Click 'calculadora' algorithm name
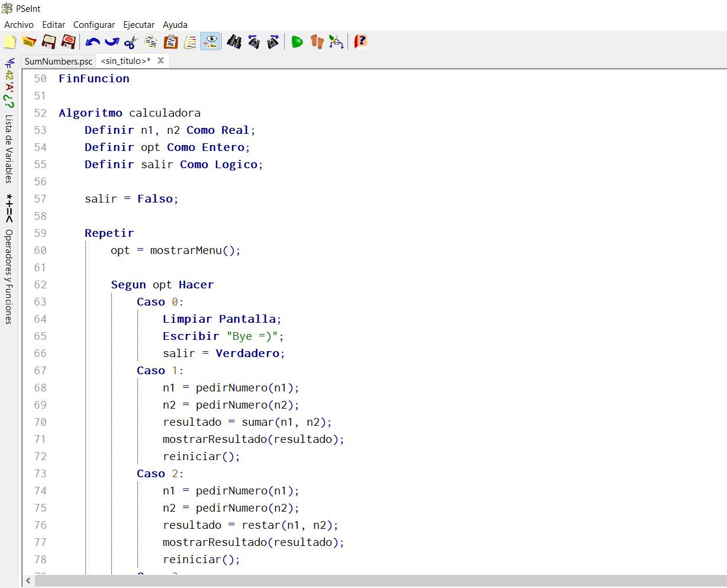Viewport: 727px width, 588px height. [x=165, y=113]
